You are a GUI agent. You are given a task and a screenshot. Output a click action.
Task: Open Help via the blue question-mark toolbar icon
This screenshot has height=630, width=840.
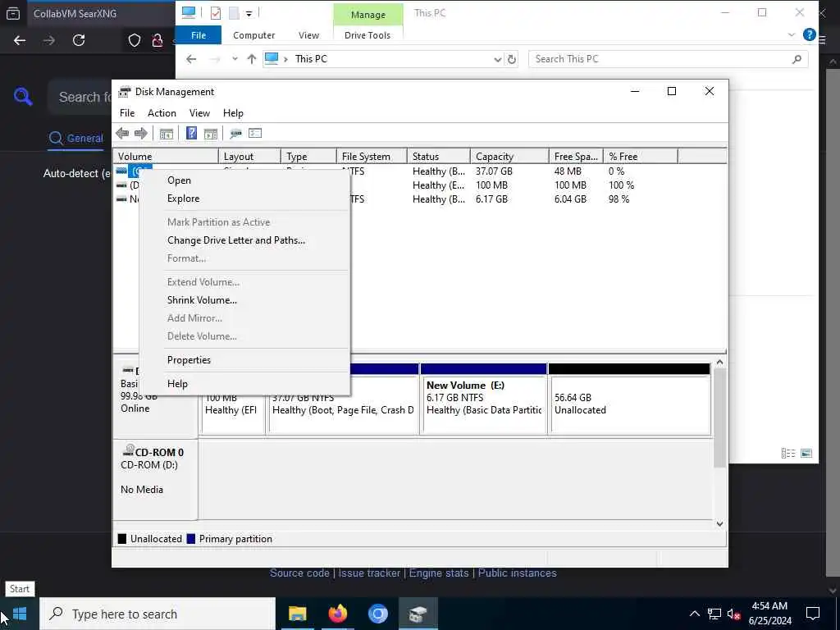click(x=191, y=133)
